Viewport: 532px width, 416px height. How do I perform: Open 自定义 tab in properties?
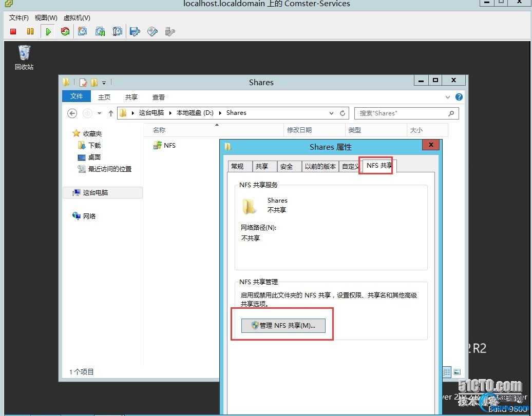[350, 167]
